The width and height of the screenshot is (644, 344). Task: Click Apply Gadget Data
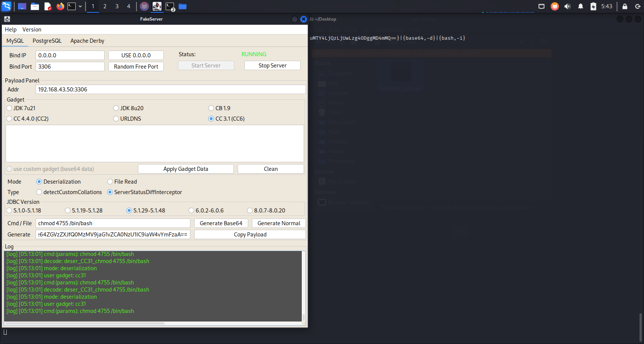pos(186,169)
